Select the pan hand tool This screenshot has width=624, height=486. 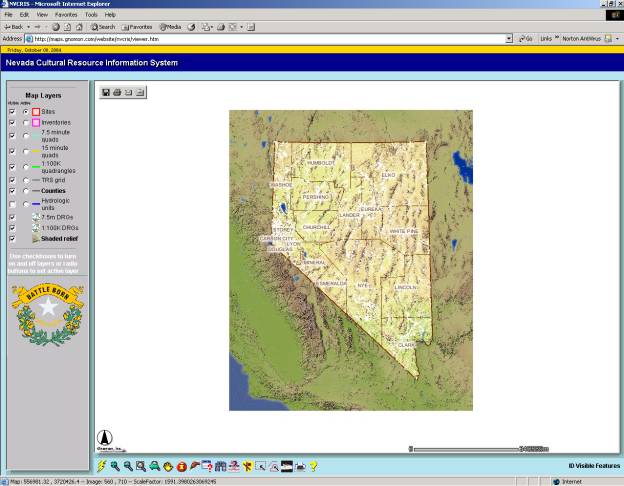[168, 465]
